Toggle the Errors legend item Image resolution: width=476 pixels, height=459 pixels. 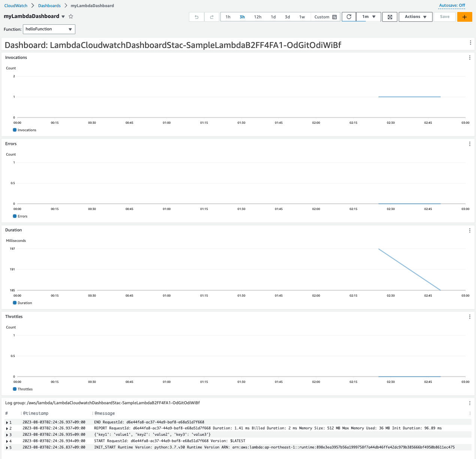[20, 216]
